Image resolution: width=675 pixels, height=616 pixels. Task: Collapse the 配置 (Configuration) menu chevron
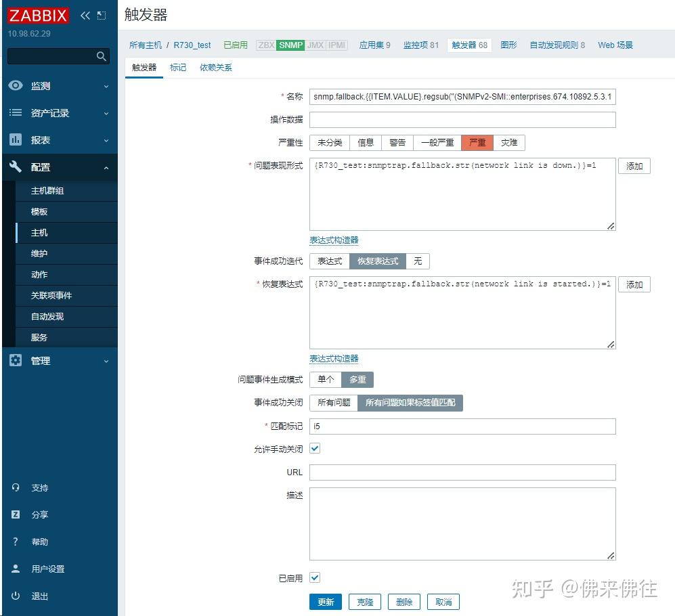click(107, 167)
